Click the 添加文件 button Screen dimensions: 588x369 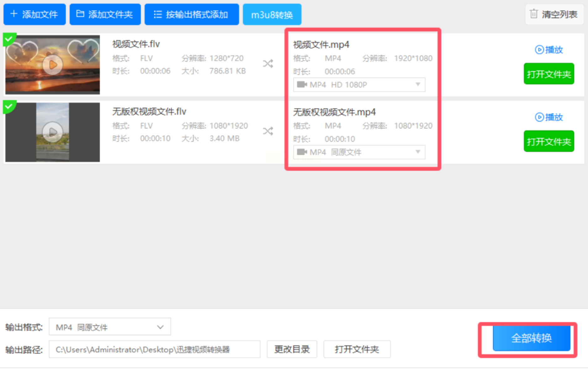[x=34, y=14]
